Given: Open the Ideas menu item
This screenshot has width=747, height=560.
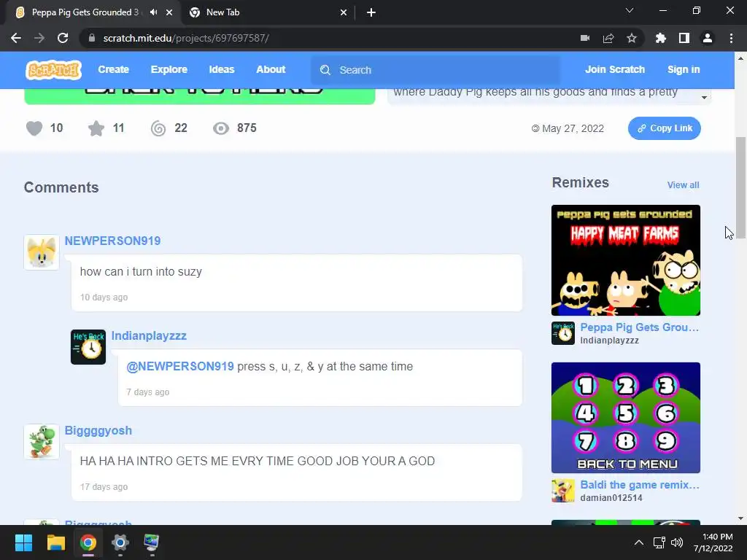Looking at the screenshot, I should pos(222,69).
